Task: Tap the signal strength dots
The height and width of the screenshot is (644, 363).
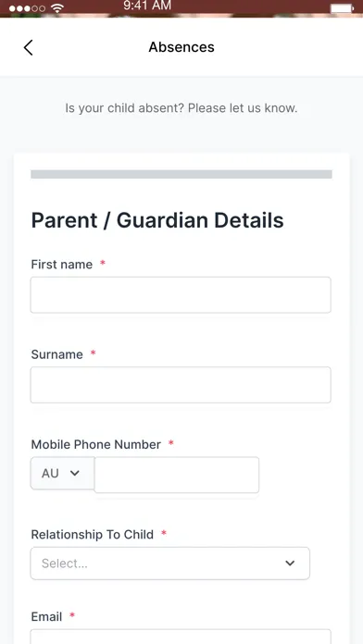Action: point(27,8)
